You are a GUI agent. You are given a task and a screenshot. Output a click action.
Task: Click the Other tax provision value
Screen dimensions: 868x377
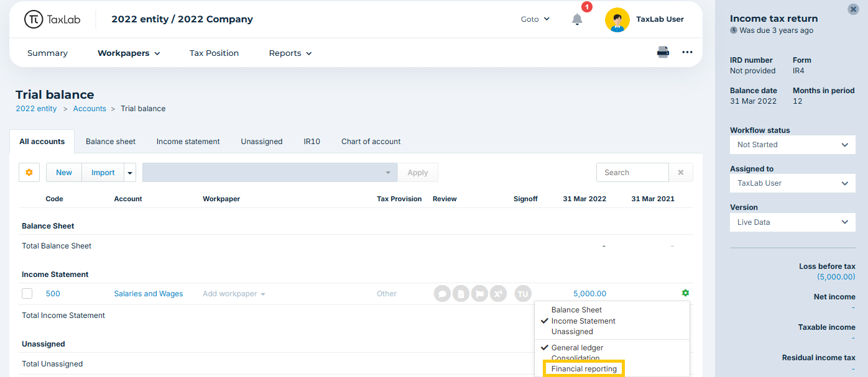387,294
